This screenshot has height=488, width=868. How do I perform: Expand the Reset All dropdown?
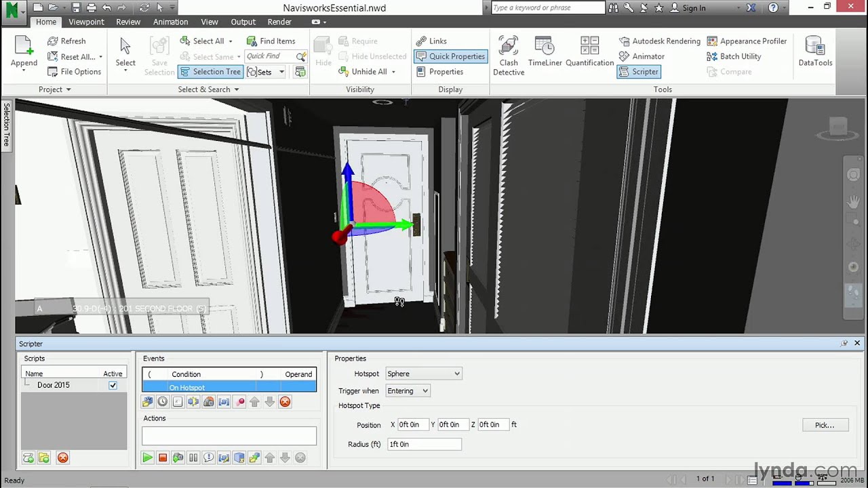click(x=100, y=57)
